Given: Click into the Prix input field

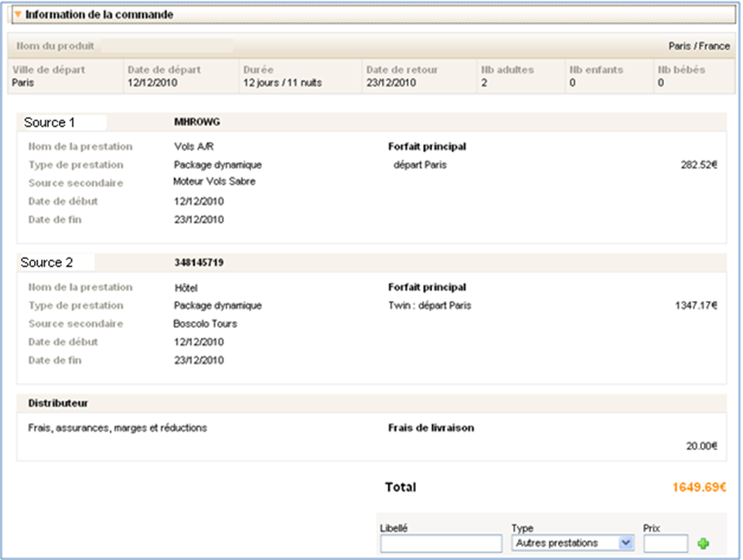Looking at the screenshot, I should coord(665,544).
